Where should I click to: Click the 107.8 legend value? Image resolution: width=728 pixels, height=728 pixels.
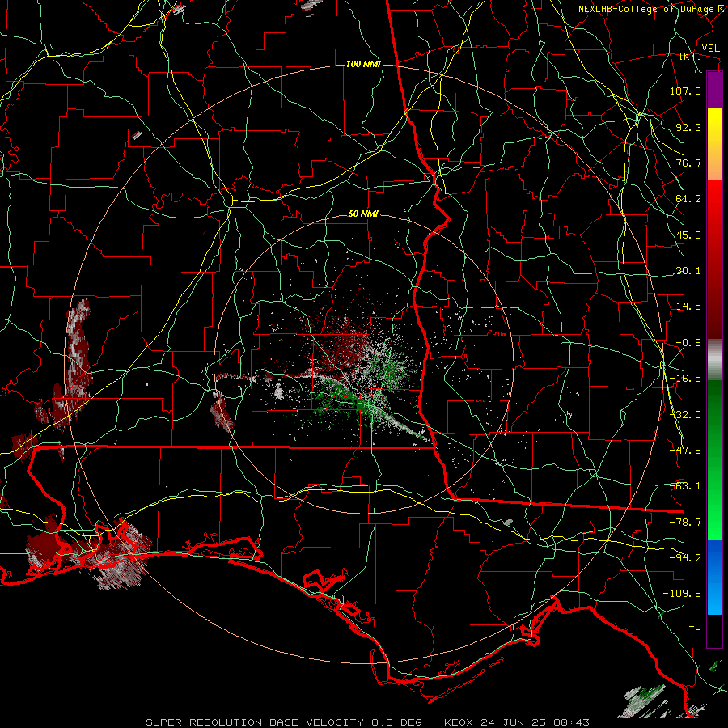685,91
